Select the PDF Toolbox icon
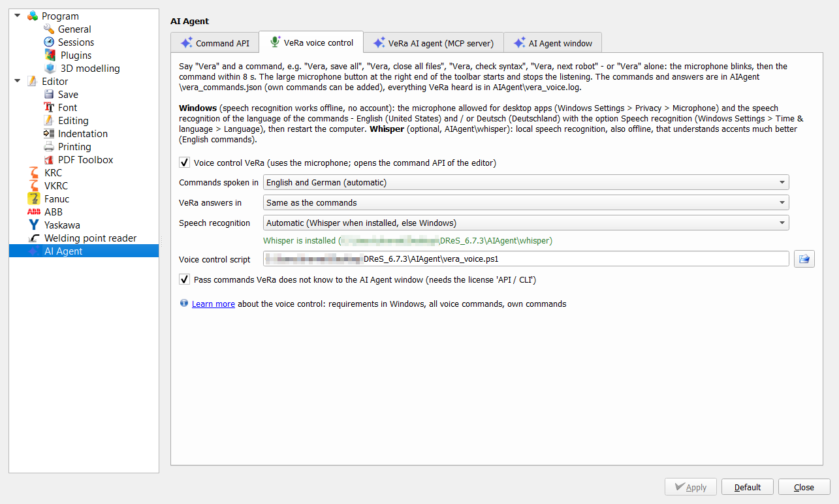Image resolution: width=839 pixels, height=504 pixels. point(49,160)
